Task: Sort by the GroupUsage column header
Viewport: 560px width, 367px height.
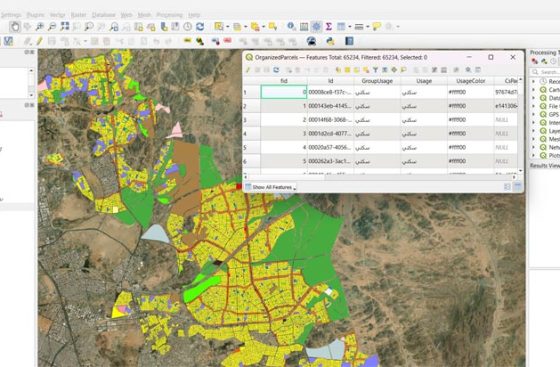Action: pyautogui.click(x=377, y=81)
